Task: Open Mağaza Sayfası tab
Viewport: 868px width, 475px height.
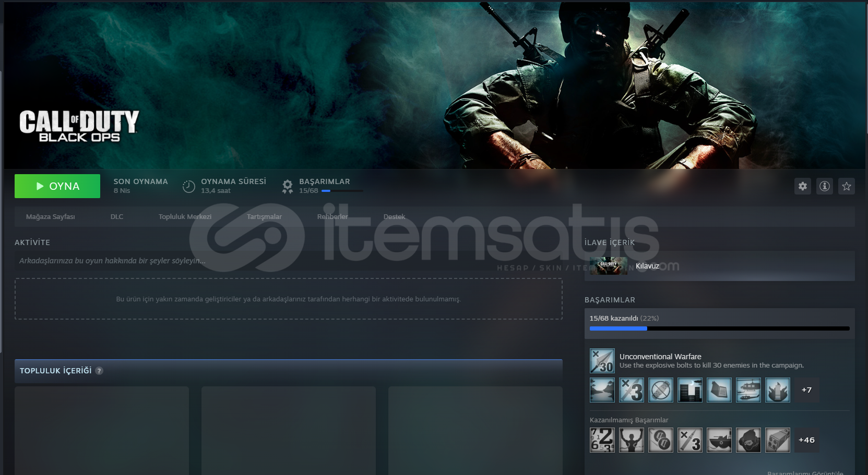Action: [x=51, y=217]
